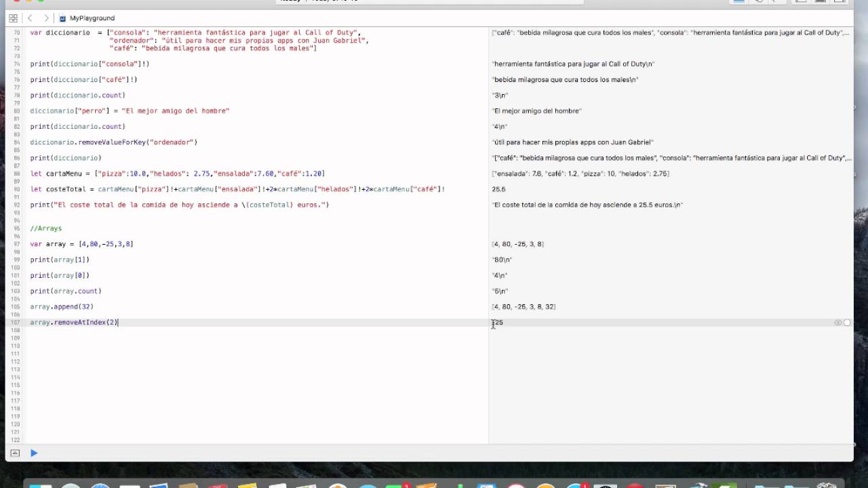Click the print(array.count) line

(x=66, y=291)
